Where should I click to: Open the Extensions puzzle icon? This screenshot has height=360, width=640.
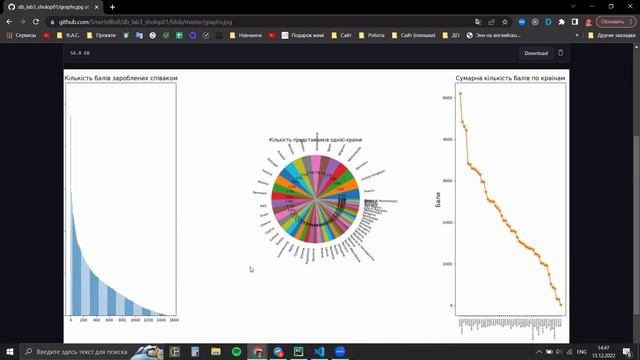562,22
